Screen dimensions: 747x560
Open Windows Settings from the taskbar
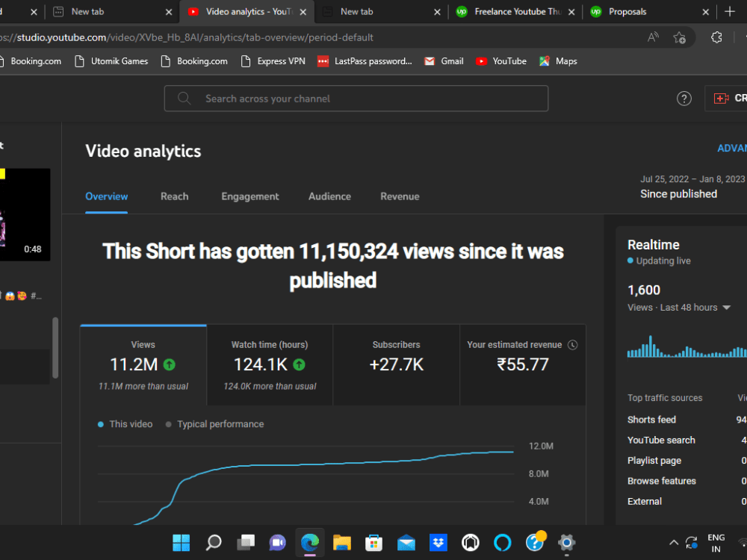point(566,543)
